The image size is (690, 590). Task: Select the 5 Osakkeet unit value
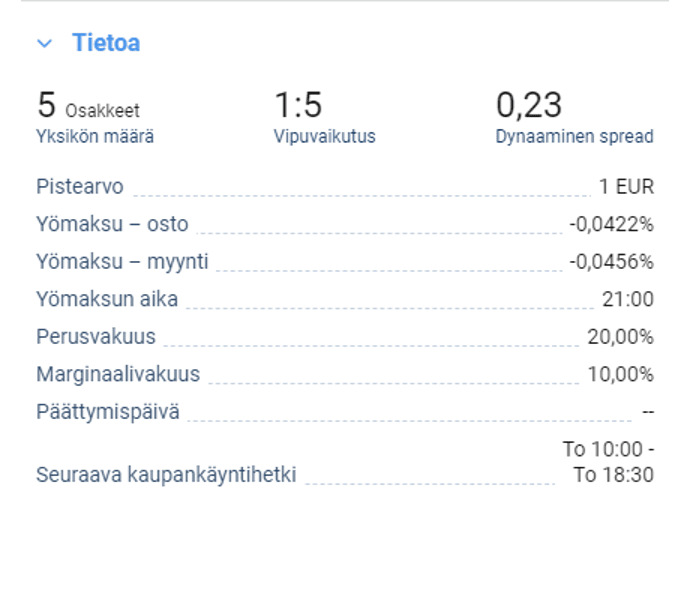tap(88, 106)
